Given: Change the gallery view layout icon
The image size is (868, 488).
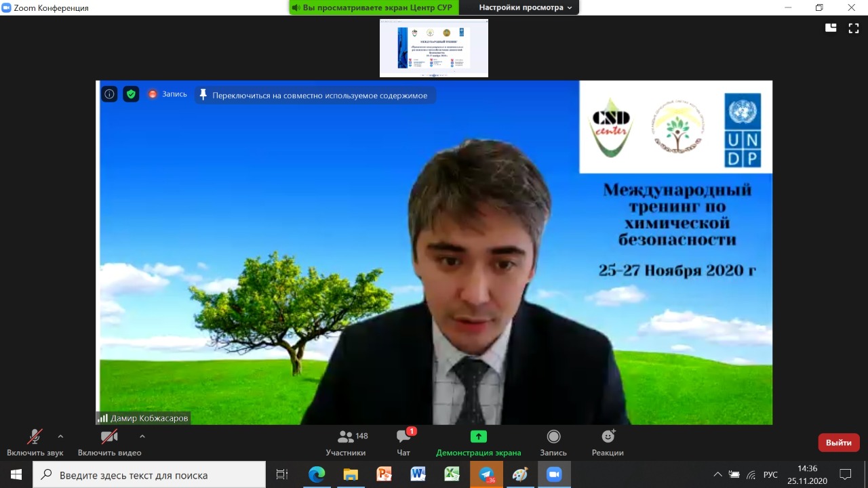Looking at the screenshot, I should click(x=831, y=28).
